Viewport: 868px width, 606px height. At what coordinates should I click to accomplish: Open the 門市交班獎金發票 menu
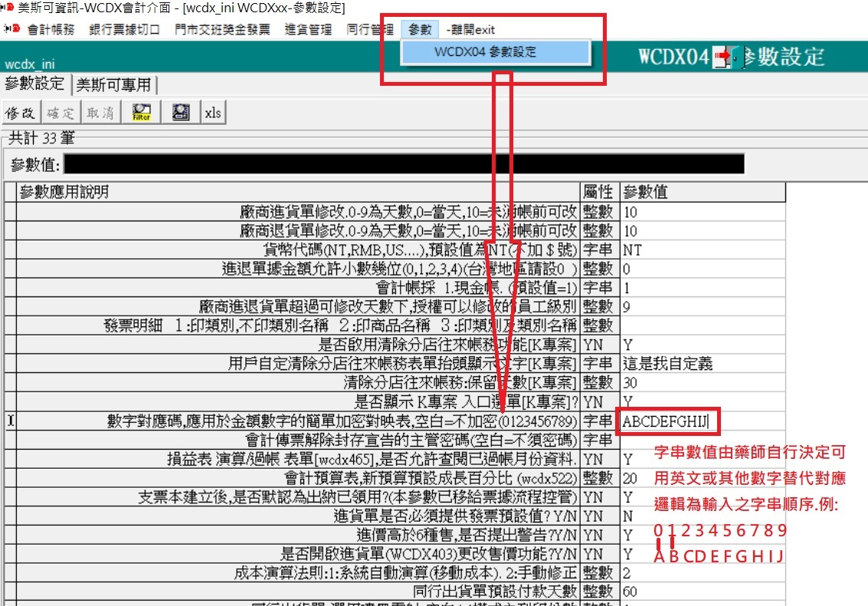pos(222,30)
